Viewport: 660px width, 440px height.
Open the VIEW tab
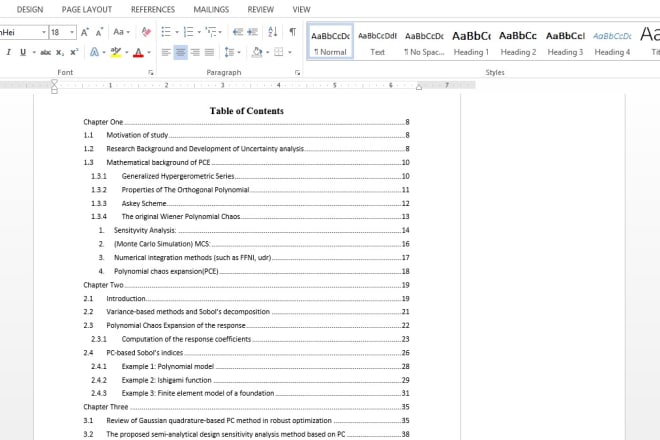301,9
